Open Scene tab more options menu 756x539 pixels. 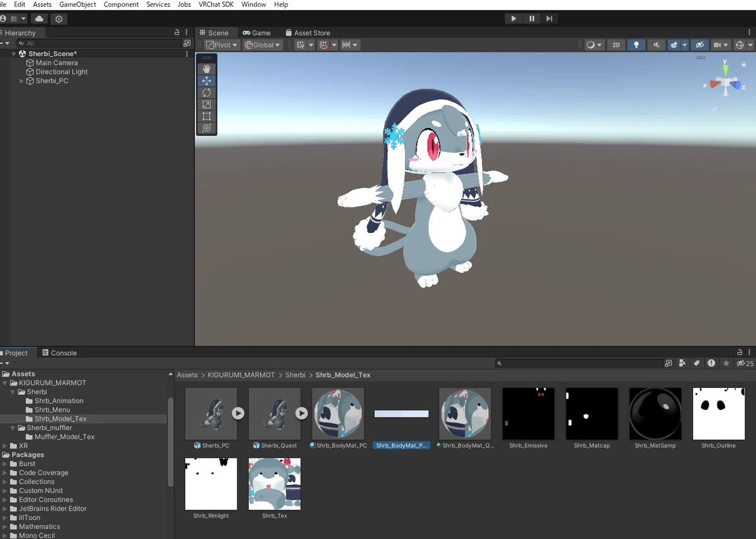tap(750, 33)
